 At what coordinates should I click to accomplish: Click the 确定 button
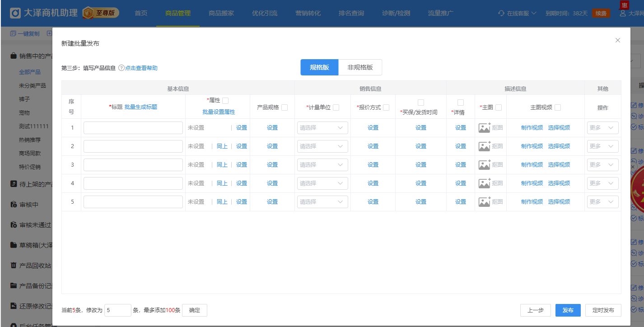[x=195, y=310]
